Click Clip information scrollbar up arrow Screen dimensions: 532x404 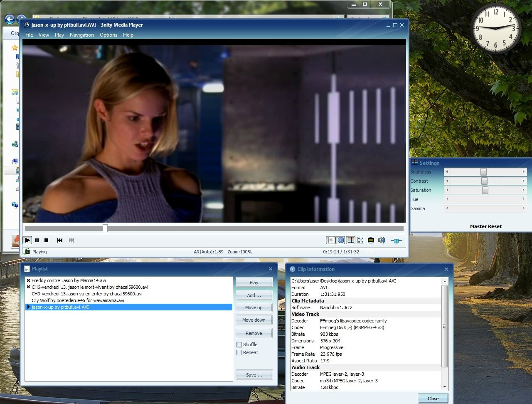[x=444, y=281]
